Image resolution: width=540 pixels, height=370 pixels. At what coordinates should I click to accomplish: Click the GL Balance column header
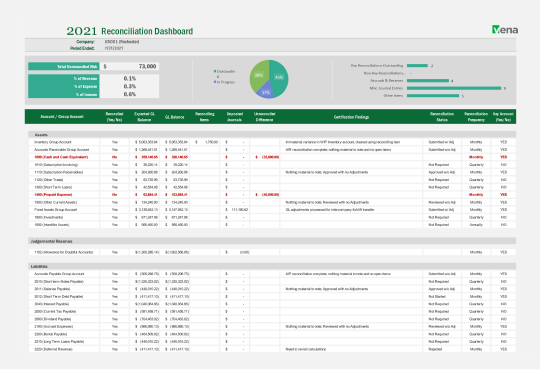tap(175, 117)
